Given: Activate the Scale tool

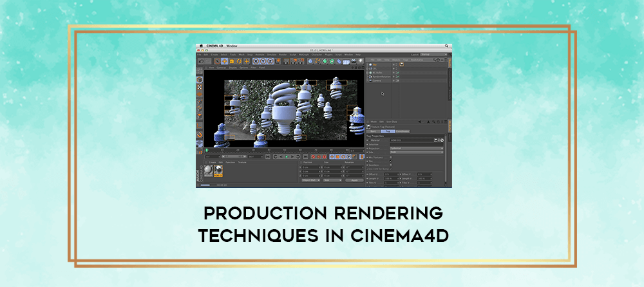Looking at the screenshot, I should pyautogui.click(x=232, y=61).
